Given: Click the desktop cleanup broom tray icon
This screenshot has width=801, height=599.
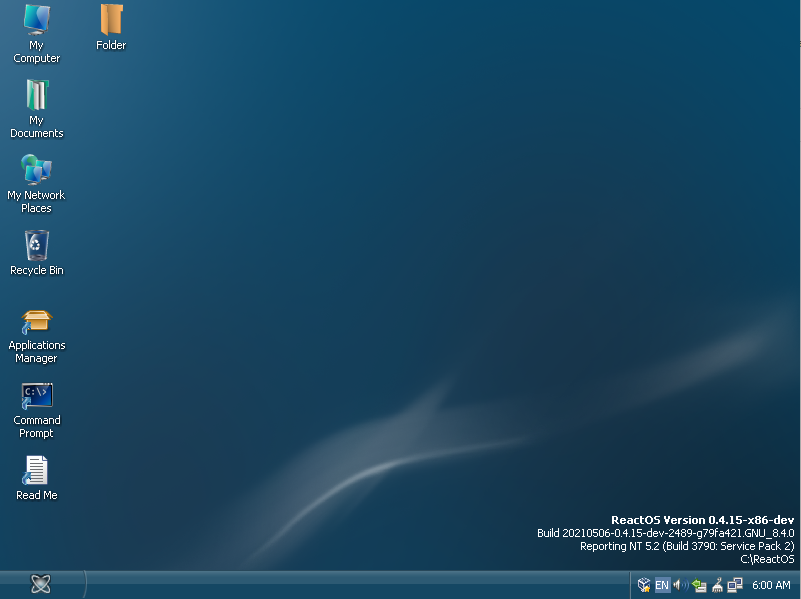Looking at the screenshot, I should click(717, 585).
